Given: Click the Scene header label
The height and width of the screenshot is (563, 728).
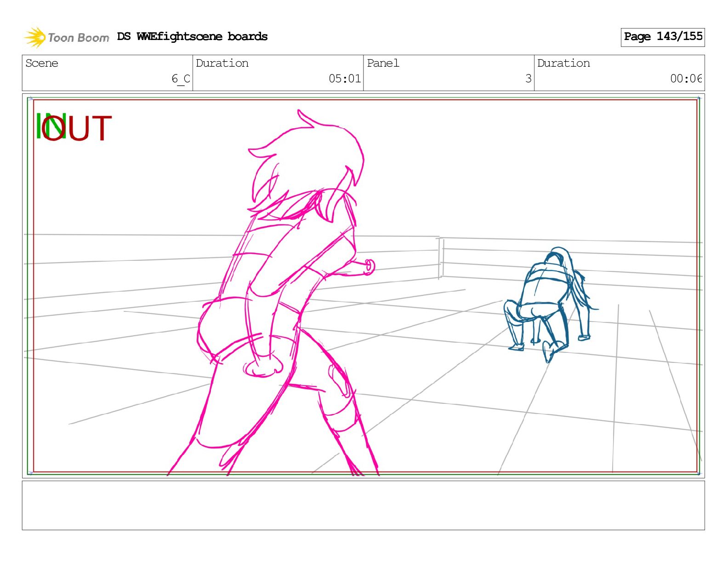Looking at the screenshot, I should click(x=42, y=63).
